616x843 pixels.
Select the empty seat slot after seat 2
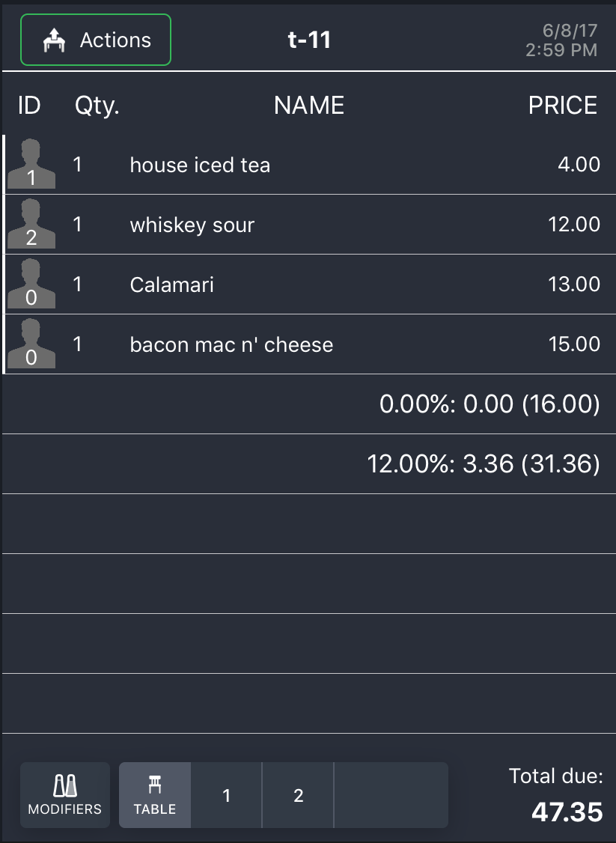(391, 795)
